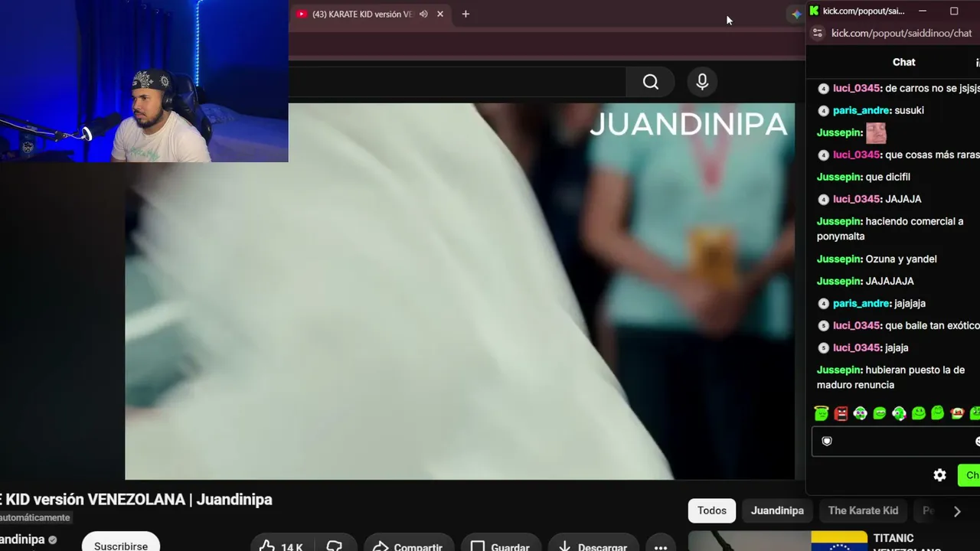Click username Jussepin on 'hubieran puesto' message
This screenshot has height=551, width=980.
839,370
